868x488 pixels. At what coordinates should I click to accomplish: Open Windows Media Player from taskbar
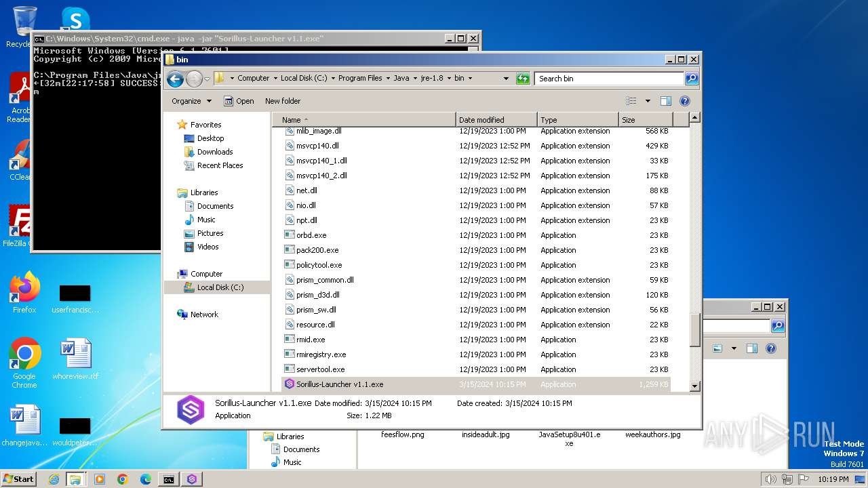(100, 479)
